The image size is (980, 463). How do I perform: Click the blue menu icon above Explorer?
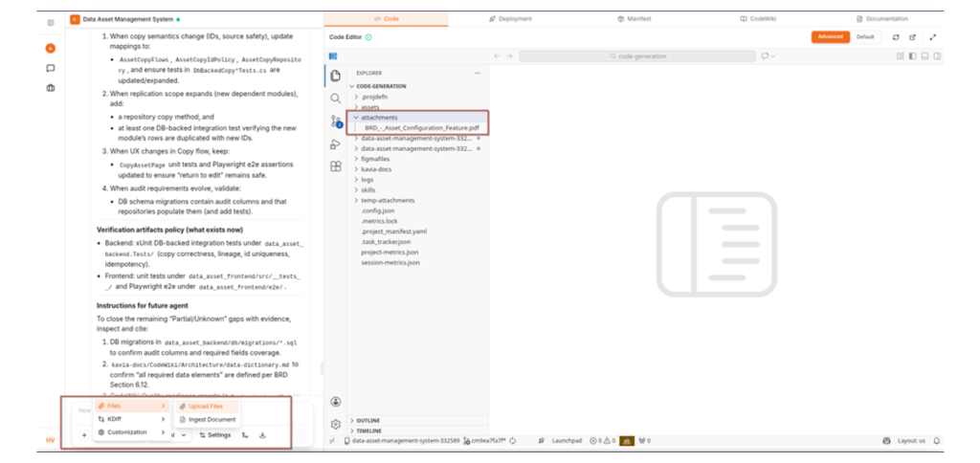[x=333, y=56]
